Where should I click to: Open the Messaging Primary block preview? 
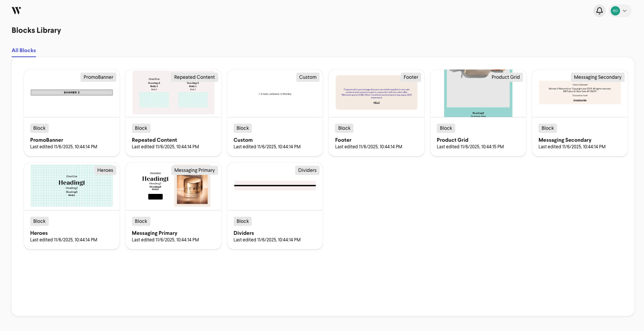(x=173, y=187)
